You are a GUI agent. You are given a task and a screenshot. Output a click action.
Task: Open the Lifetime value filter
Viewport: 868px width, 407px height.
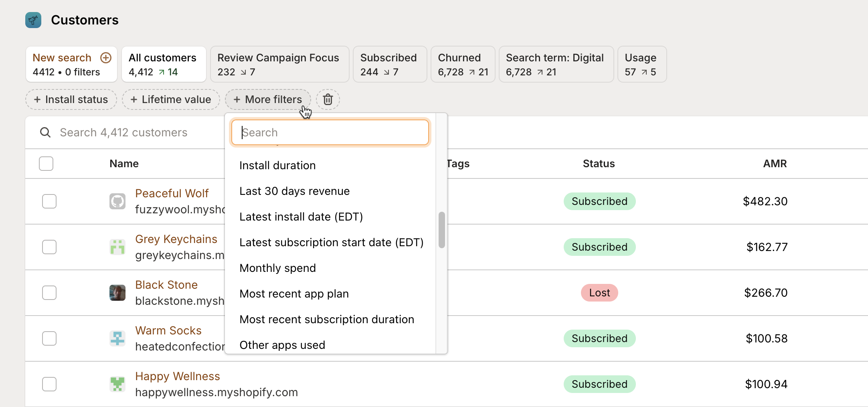171,99
